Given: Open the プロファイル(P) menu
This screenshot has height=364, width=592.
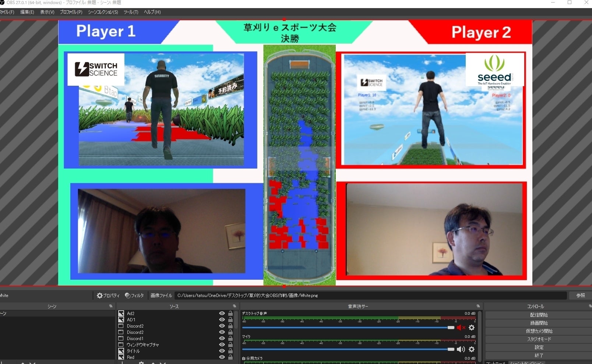Looking at the screenshot, I should coord(71,12).
